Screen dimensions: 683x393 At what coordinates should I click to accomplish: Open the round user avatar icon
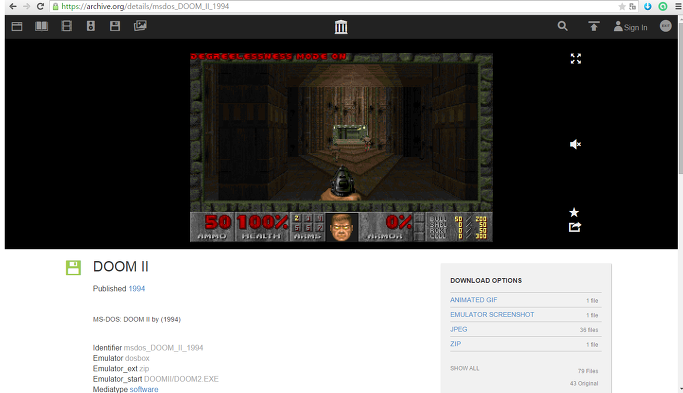click(666, 26)
